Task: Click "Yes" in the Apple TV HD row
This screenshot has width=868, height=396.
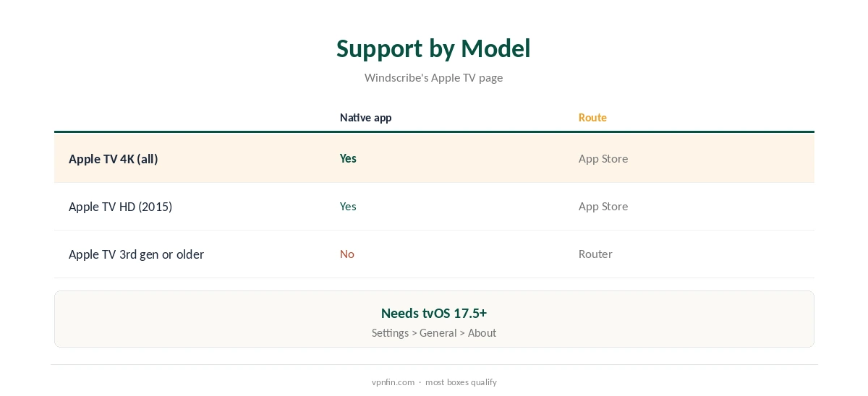Action: (348, 206)
